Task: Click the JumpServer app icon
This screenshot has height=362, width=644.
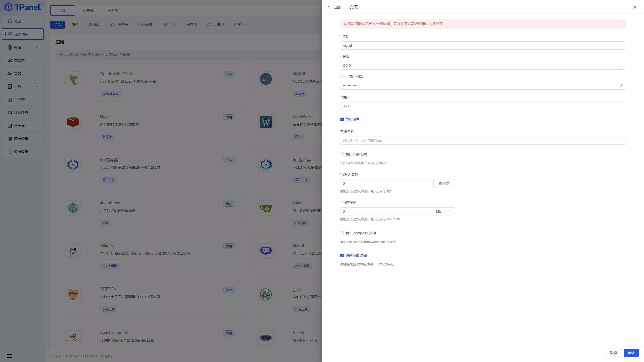Action: tap(73, 208)
